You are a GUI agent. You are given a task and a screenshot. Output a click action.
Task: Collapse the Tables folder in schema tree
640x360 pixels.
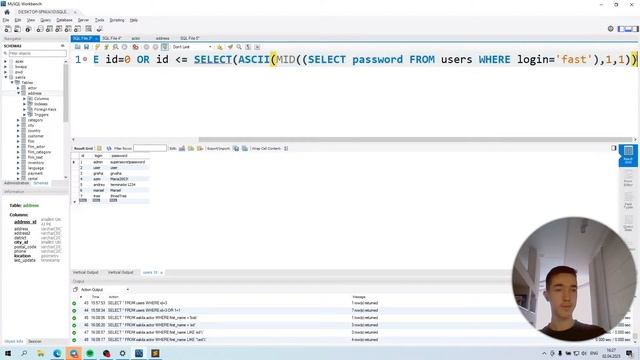tap(12, 82)
